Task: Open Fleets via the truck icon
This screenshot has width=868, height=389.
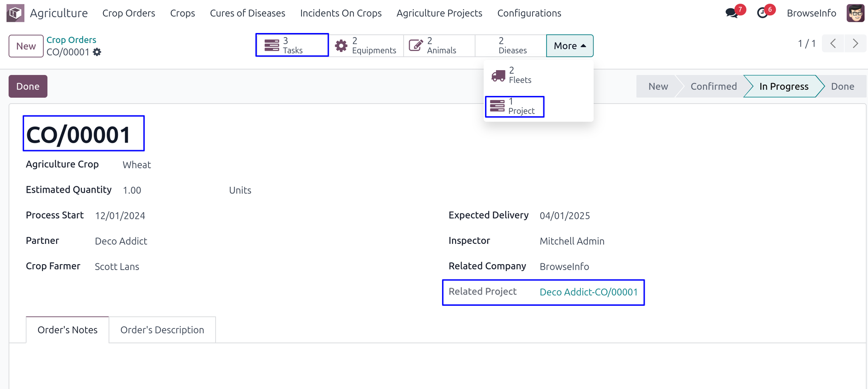Action: point(498,76)
